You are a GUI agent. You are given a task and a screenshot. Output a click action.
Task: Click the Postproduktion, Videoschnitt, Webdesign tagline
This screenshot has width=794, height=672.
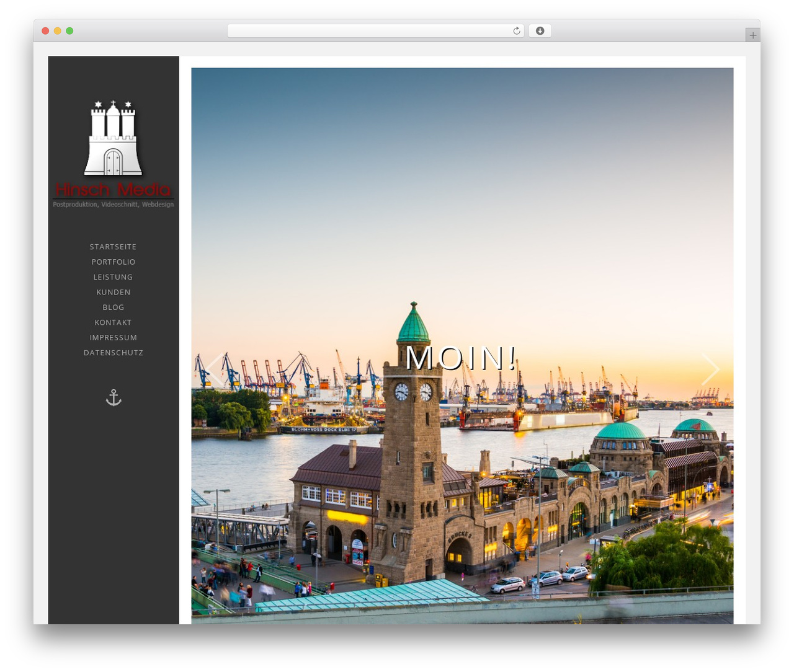coord(114,205)
